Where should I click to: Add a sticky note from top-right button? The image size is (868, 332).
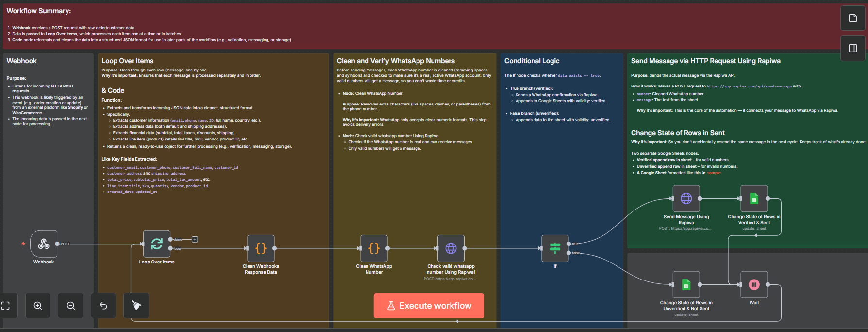(852, 18)
